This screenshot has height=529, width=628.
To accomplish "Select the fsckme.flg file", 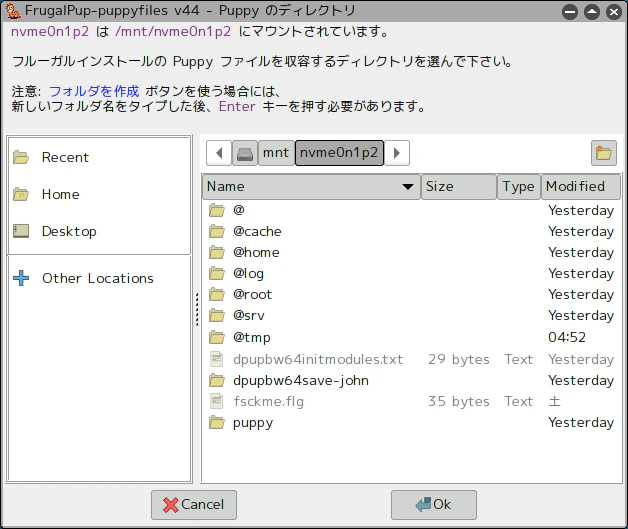I will (x=411, y=401).
